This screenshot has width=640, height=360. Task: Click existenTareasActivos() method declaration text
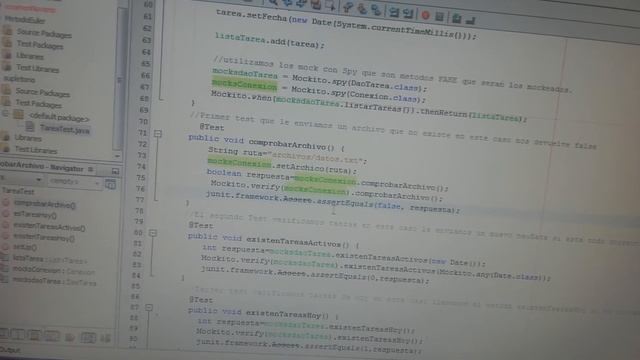tap(273, 240)
